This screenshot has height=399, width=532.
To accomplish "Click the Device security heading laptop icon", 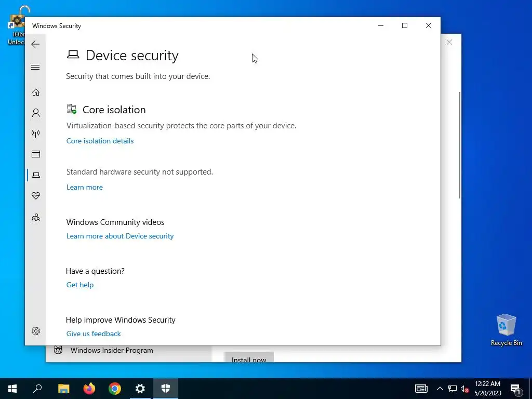I will coord(73,55).
